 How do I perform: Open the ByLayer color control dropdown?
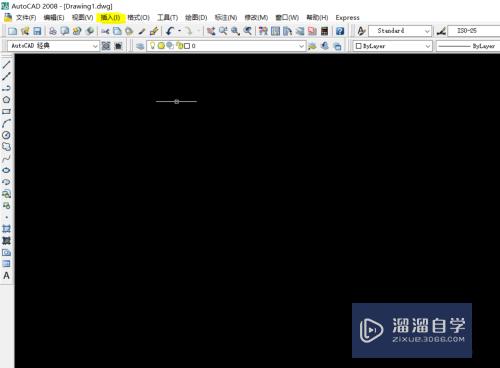click(x=393, y=46)
